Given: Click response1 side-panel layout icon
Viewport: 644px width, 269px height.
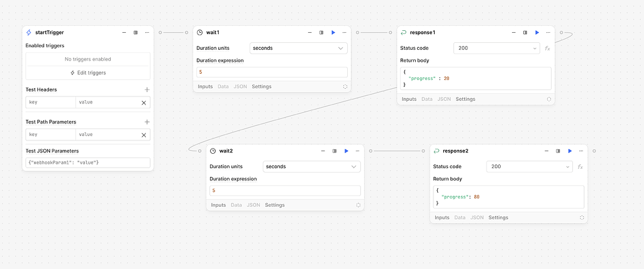Looking at the screenshot, I should (x=525, y=33).
